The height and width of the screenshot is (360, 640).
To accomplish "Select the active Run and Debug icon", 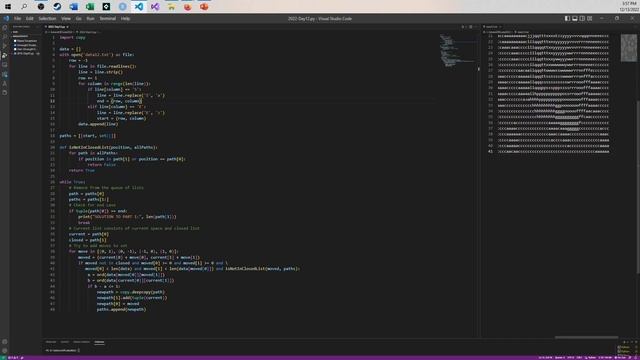I will tap(5, 56).
